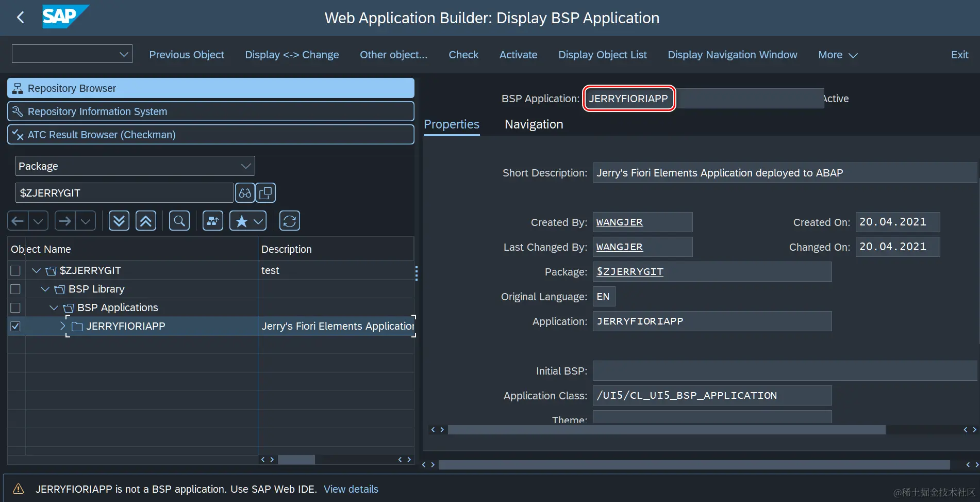Viewport: 980px width, 502px height.
Task: Click the Repository Browser hierarchy icon
Action: point(18,88)
